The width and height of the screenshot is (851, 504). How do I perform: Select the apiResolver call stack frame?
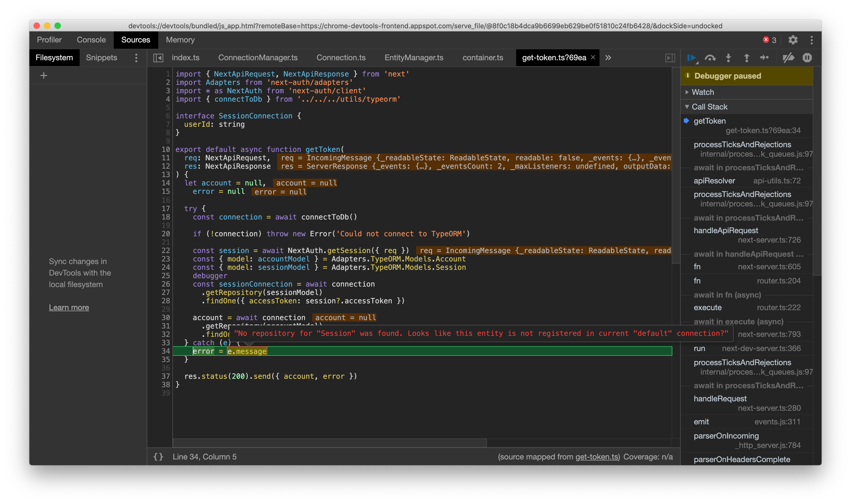click(747, 181)
